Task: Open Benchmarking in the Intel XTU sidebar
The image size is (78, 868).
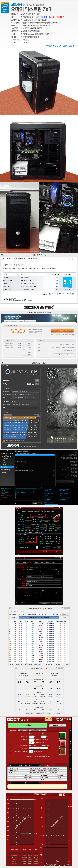Action: 5,470
